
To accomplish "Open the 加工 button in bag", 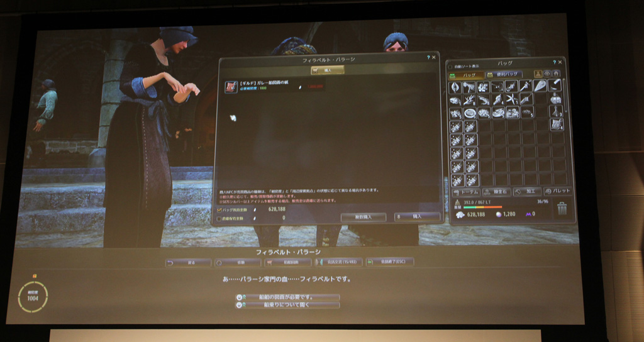I will (x=528, y=191).
